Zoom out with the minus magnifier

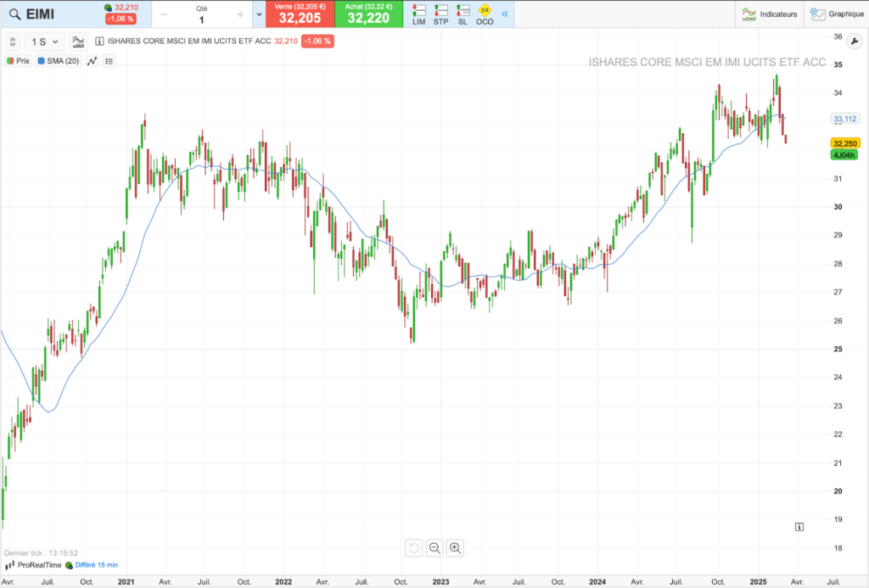pyautogui.click(x=434, y=548)
